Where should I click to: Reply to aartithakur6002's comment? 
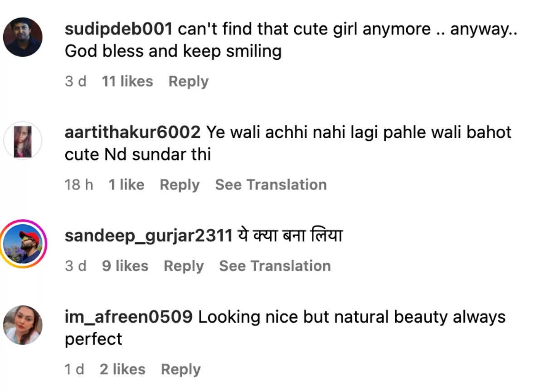pos(180,185)
